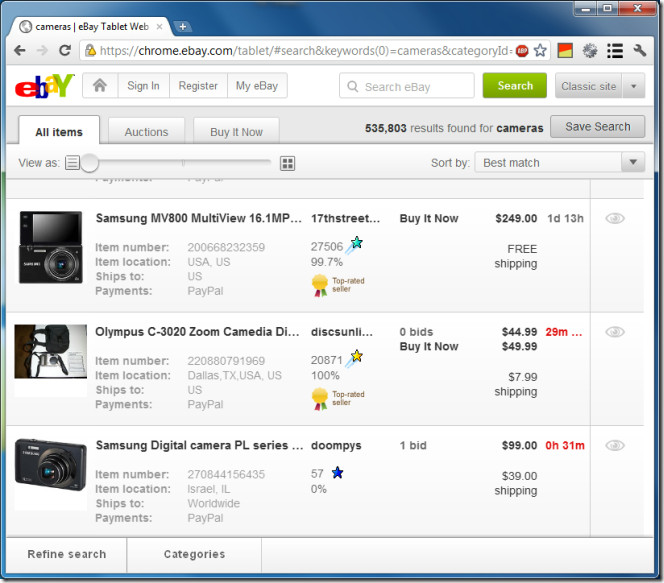
Task: Click the Top-rated seller badge for discsunli
Action: (x=338, y=399)
